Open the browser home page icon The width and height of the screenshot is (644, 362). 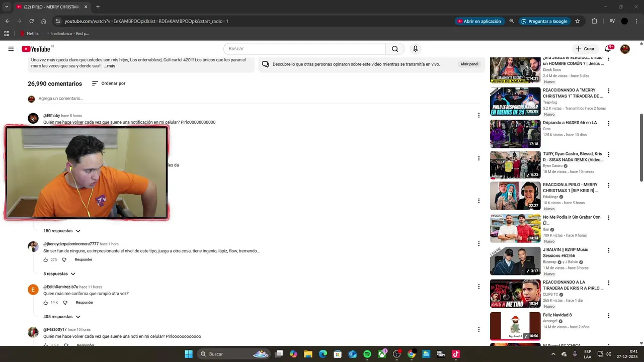point(44,21)
